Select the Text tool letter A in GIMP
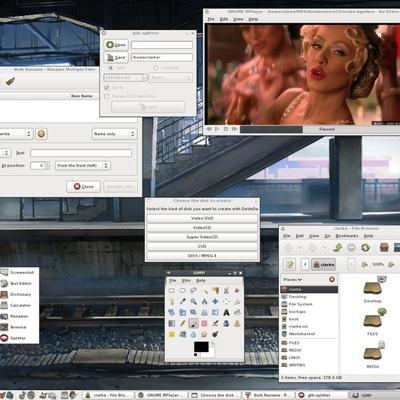 coord(226,313)
